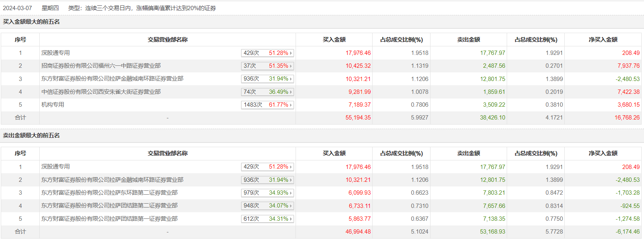The image size is (644, 241).
Task: Click the 2024-03-07 date text
Action: point(17,8)
